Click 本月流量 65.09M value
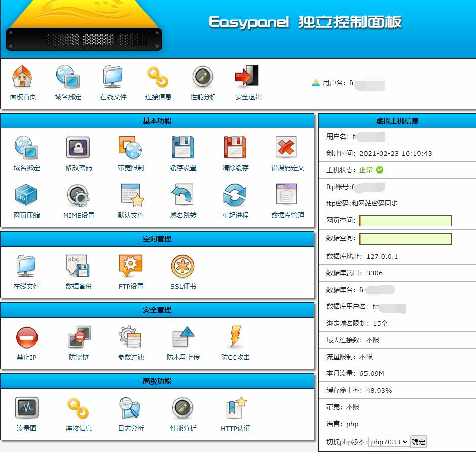The image size is (476, 452). tap(372, 374)
